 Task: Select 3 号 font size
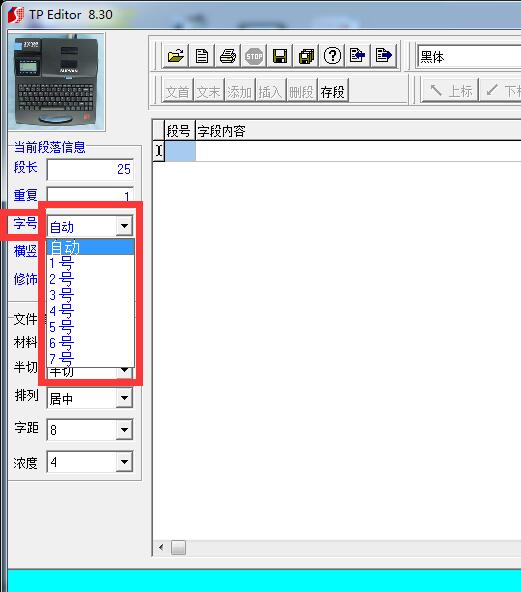click(90, 295)
